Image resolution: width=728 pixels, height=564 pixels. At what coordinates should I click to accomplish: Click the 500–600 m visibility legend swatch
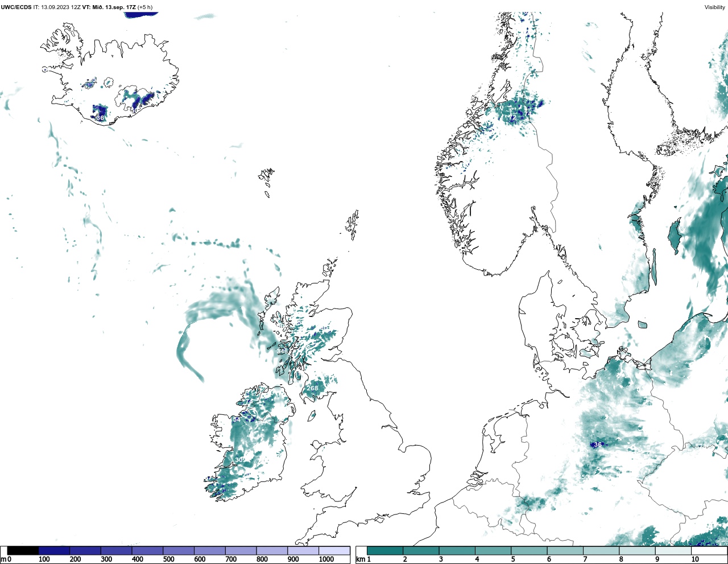pos(178,550)
